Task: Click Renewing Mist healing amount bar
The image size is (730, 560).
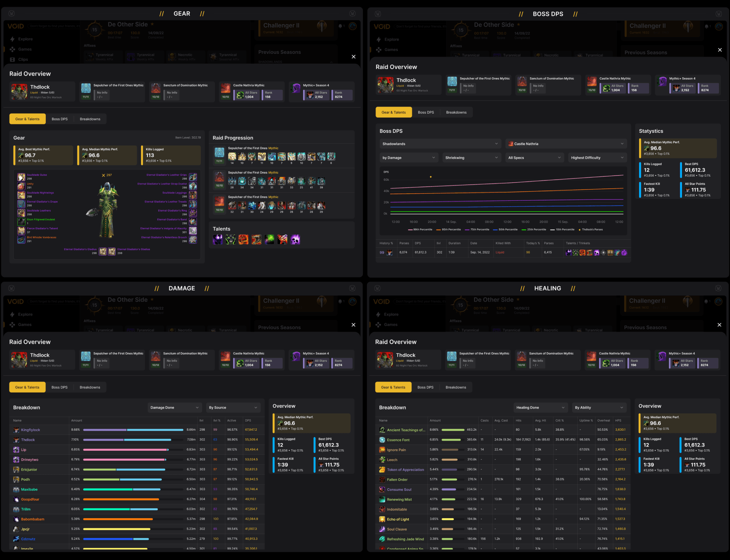Action: pos(449,499)
